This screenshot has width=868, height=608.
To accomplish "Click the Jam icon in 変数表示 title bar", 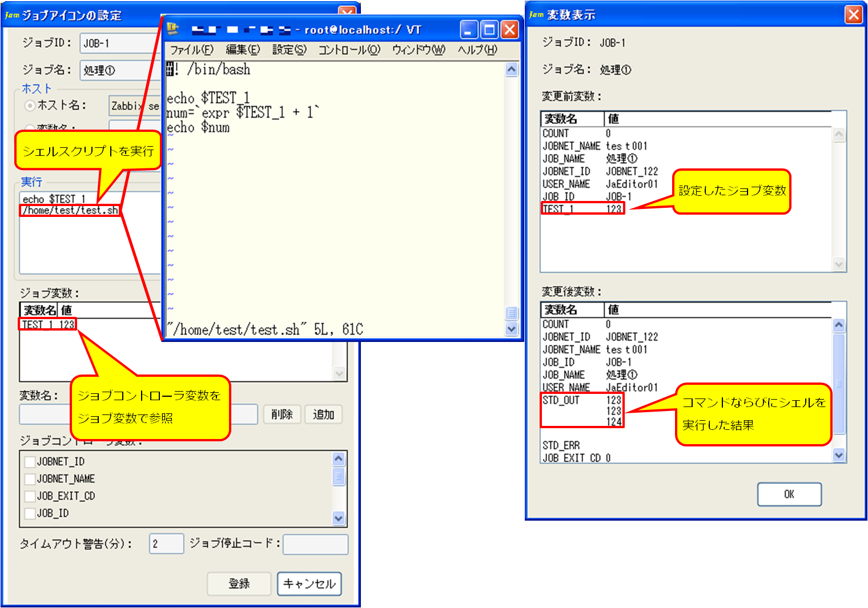I will click(x=536, y=14).
